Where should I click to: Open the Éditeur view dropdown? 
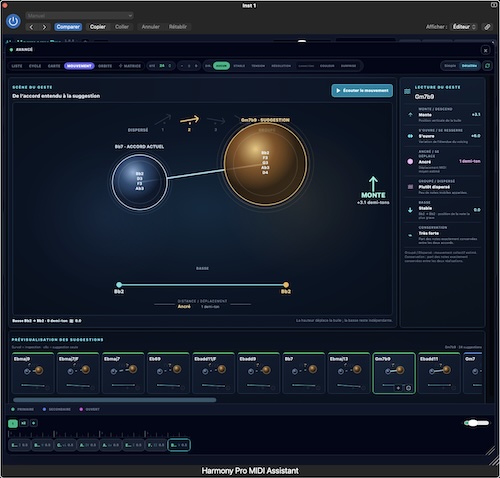coord(464,27)
